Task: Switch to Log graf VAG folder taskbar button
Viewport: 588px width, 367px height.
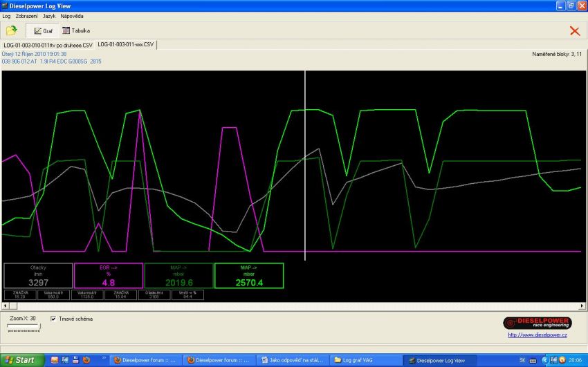Action: (366, 360)
